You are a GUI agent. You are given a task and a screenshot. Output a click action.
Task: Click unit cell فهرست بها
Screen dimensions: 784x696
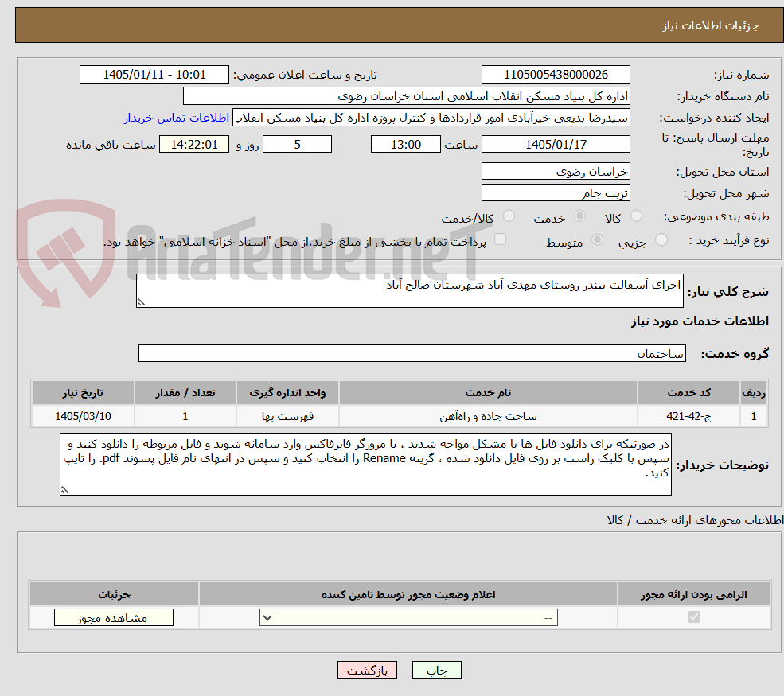coord(287,416)
